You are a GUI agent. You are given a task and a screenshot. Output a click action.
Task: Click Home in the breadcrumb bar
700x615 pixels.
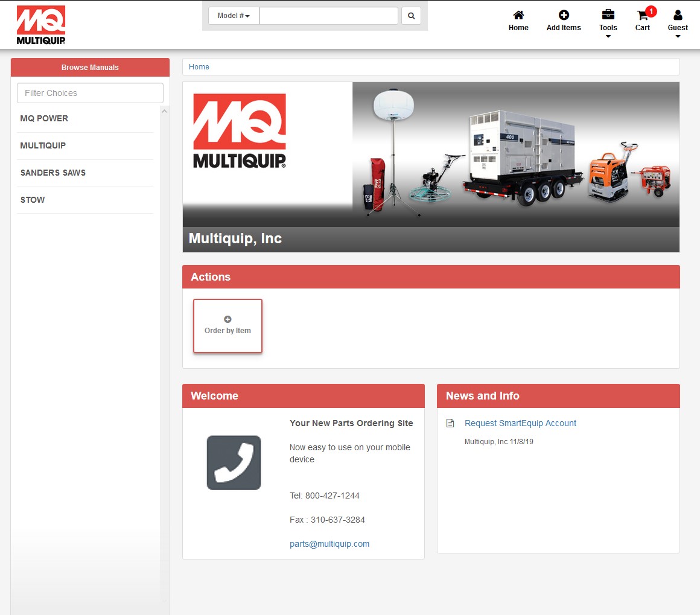[199, 66]
